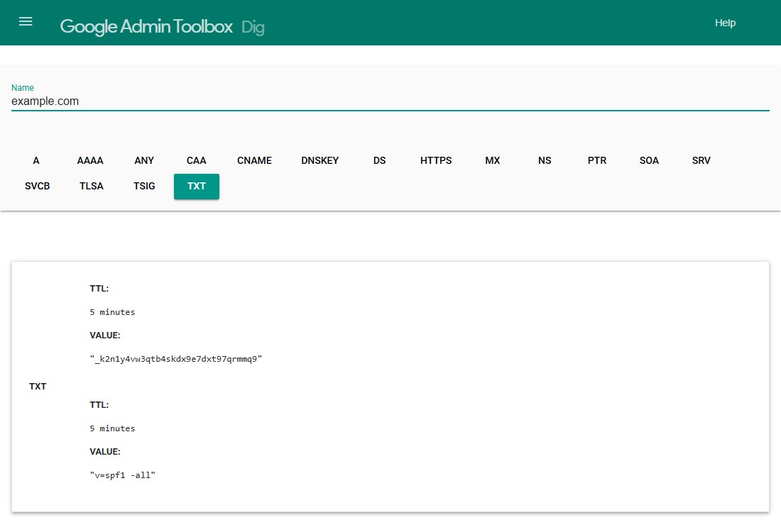This screenshot has width=781, height=532.
Task: Click the "_k2n1y4vw3qtb4skdx9e7dxt97qrmmq9" value
Action: 176,359
